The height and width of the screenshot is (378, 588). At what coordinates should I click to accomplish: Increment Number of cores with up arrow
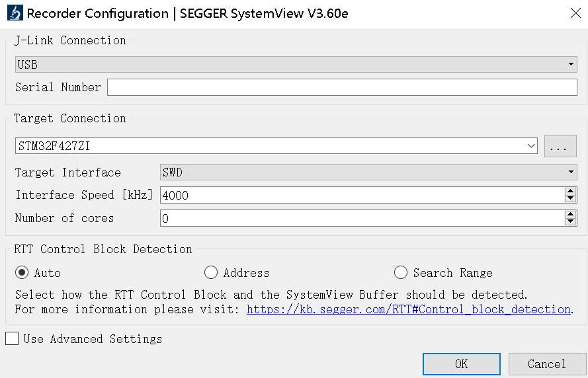[570, 214]
